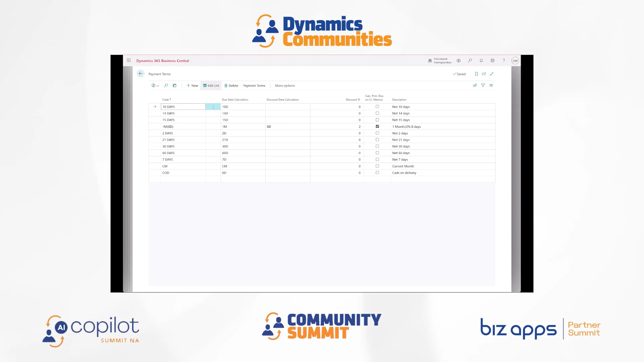Toggle the filter pane funnel icon
Screen dimensions: 644x362
[x=483, y=85]
